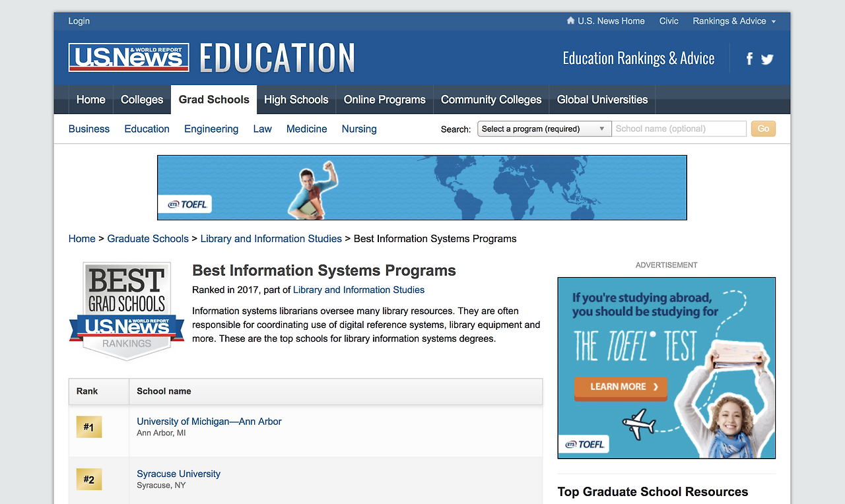Click the 'Education Rankings & Advice' header text

point(638,59)
